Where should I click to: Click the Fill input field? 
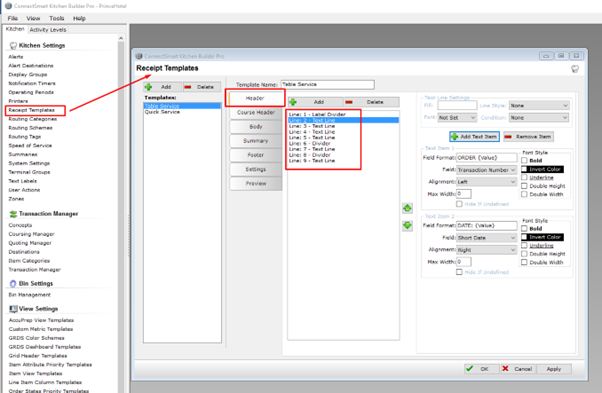click(457, 106)
